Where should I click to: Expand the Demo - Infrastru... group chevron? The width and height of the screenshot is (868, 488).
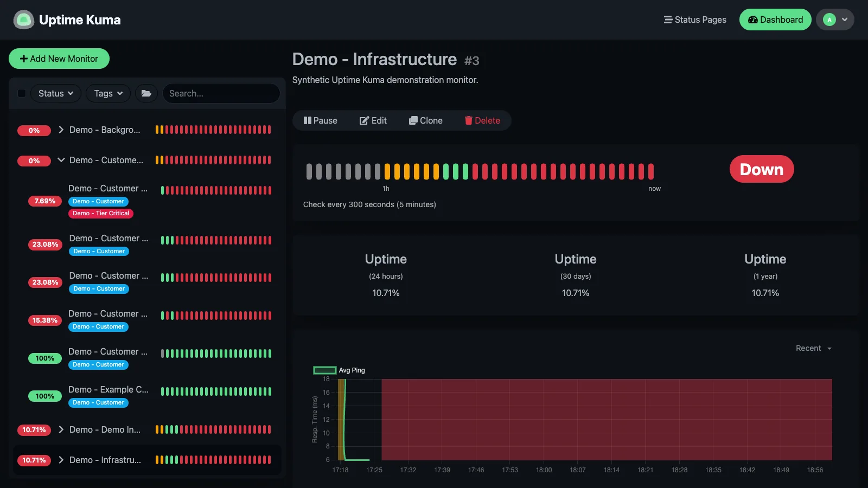tap(61, 460)
